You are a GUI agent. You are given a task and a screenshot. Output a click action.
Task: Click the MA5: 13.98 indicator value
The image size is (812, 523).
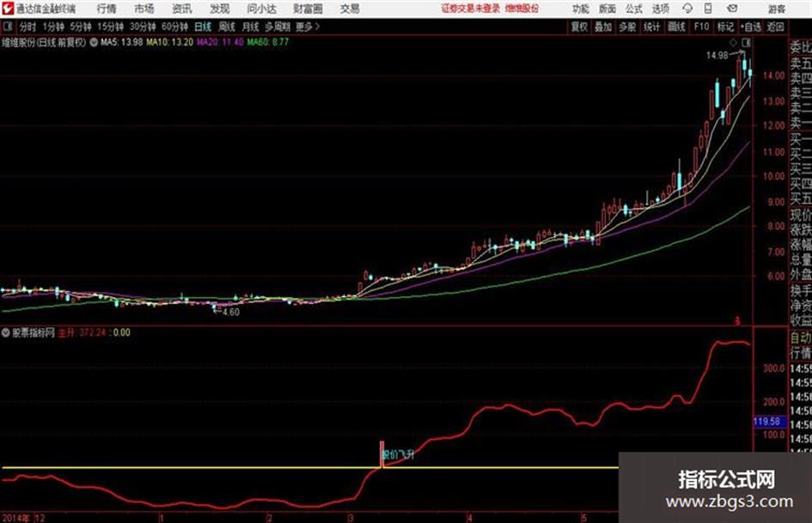click(x=122, y=42)
